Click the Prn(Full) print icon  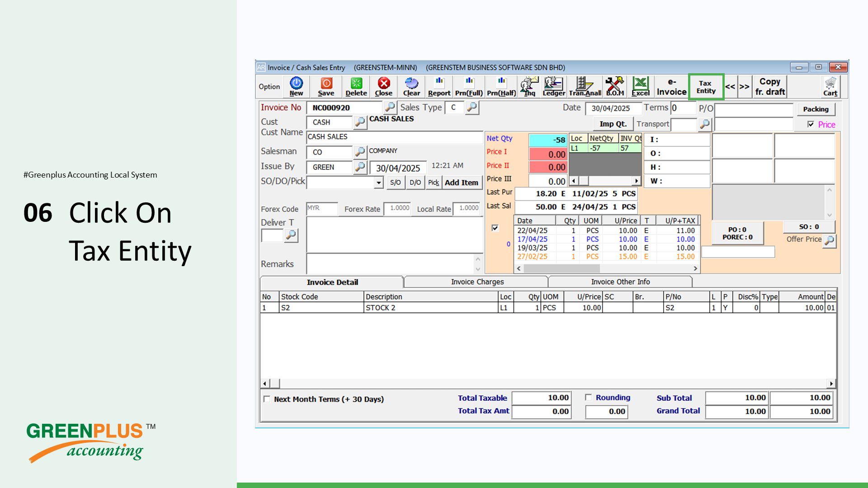click(469, 86)
